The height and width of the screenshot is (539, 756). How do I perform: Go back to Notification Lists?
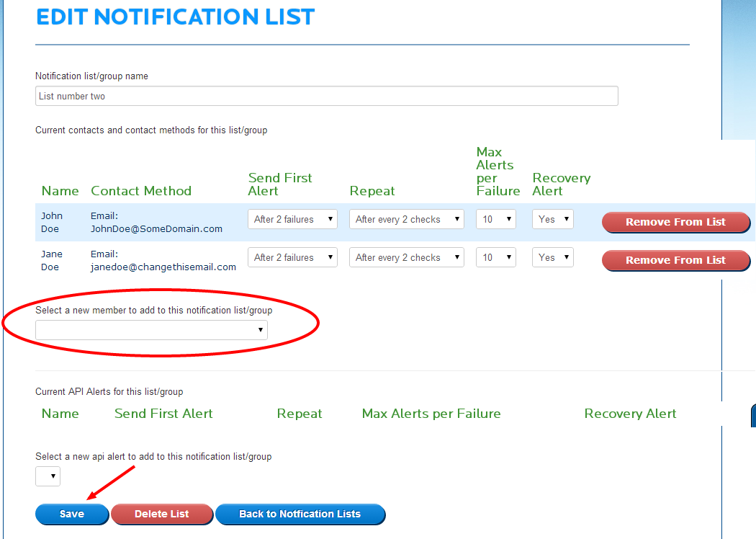click(x=300, y=514)
